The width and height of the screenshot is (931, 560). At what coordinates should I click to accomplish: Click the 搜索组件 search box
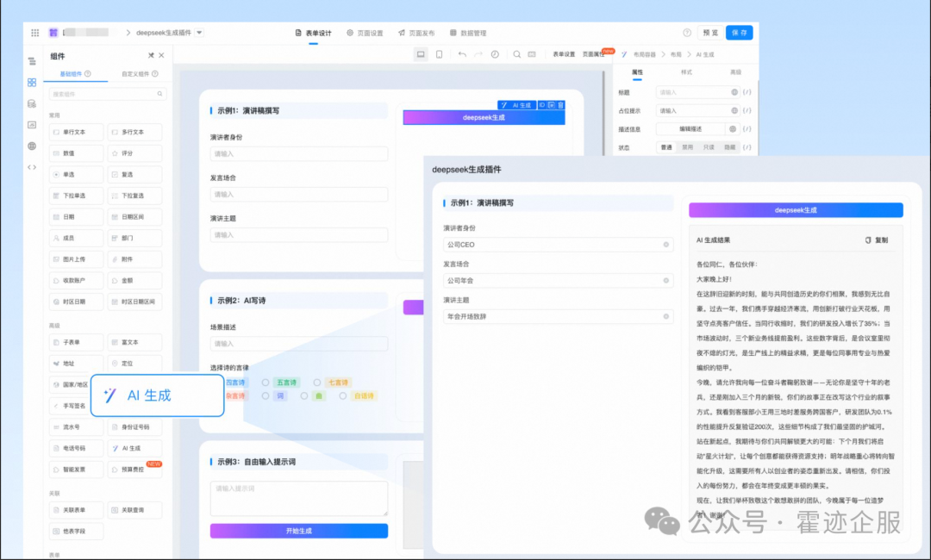108,94
